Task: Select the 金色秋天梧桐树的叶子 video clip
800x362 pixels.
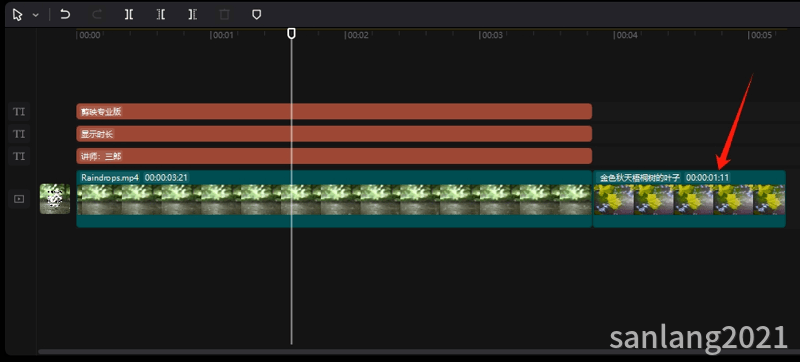Action: click(689, 199)
